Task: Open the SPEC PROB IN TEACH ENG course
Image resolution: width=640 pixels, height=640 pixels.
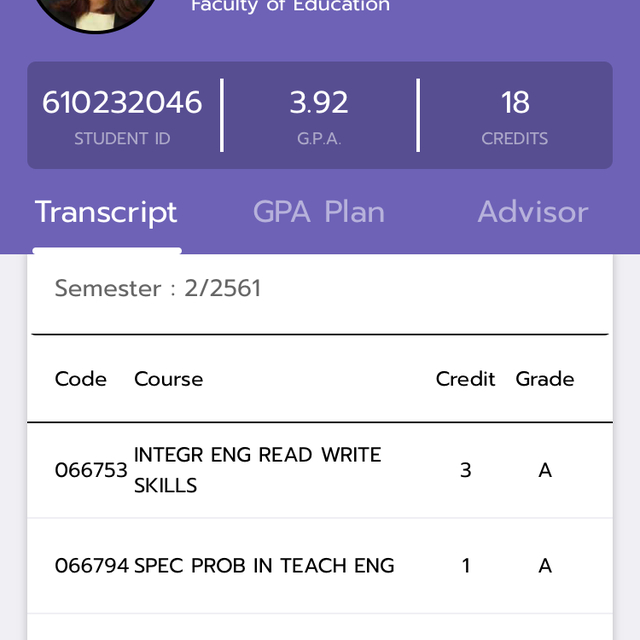Action: click(x=264, y=565)
